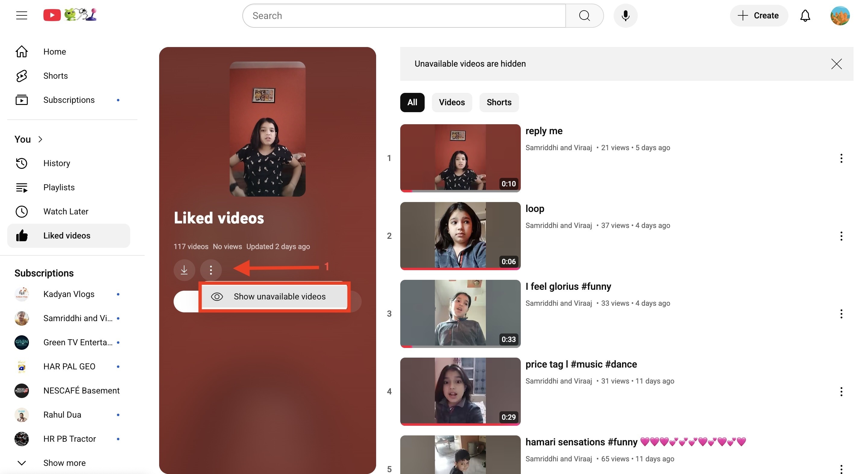
Task: Open options for 'price tag' video
Action: click(x=841, y=392)
